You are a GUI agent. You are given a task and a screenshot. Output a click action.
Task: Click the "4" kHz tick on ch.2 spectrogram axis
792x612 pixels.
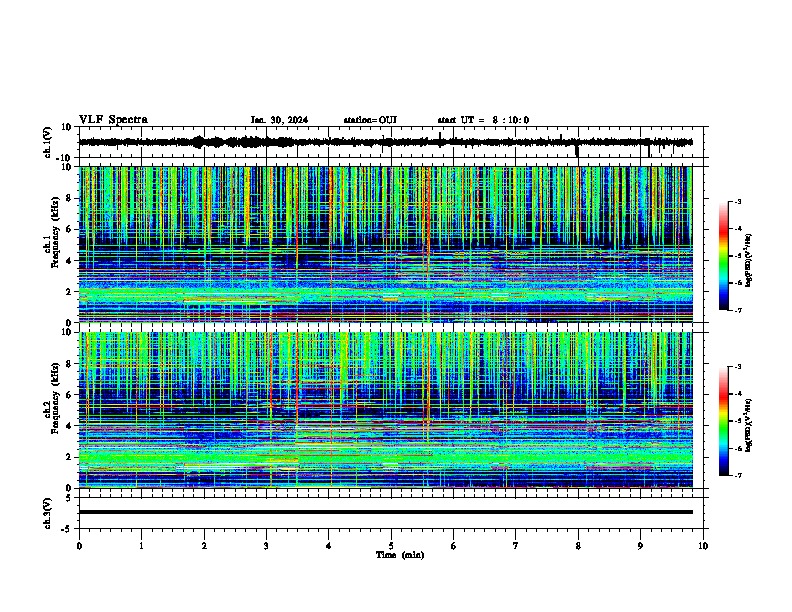pos(70,426)
